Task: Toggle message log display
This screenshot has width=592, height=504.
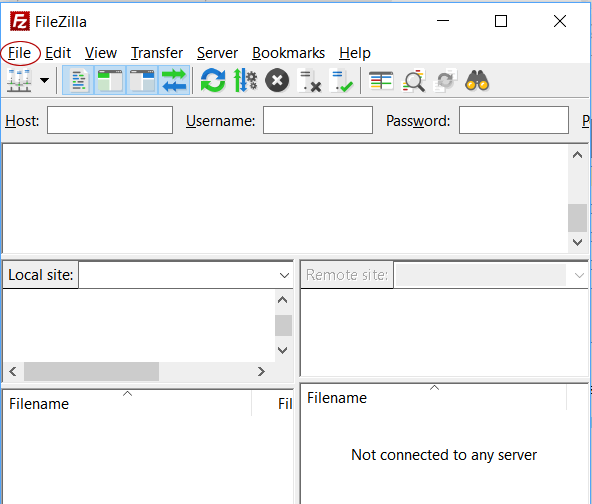Action: [x=78, y=80]
